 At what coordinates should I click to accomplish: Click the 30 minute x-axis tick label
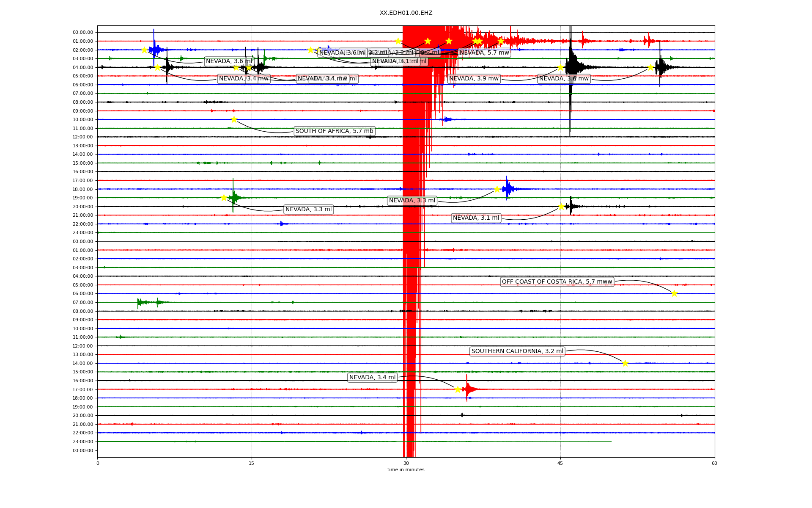coord(406,463)
